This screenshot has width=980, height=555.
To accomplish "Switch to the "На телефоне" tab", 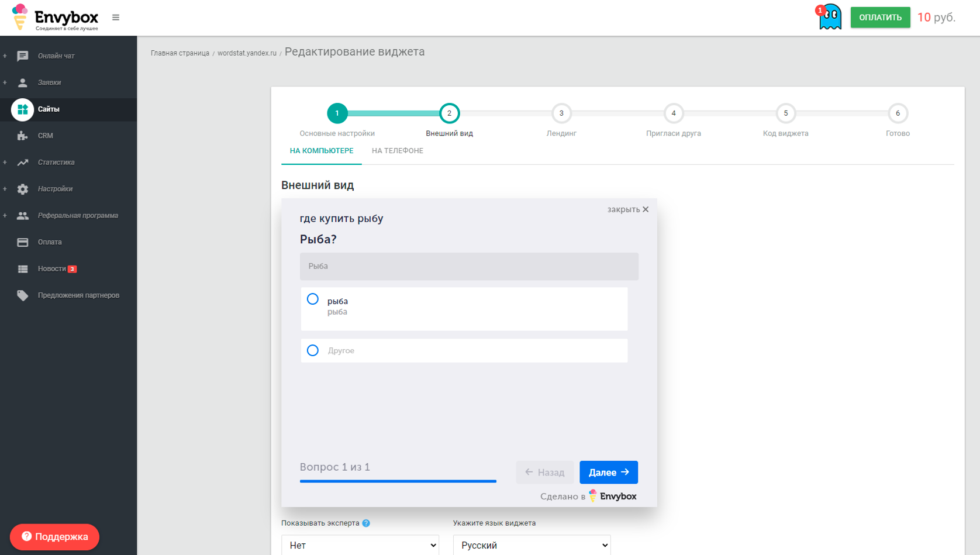I will point(397,151).
